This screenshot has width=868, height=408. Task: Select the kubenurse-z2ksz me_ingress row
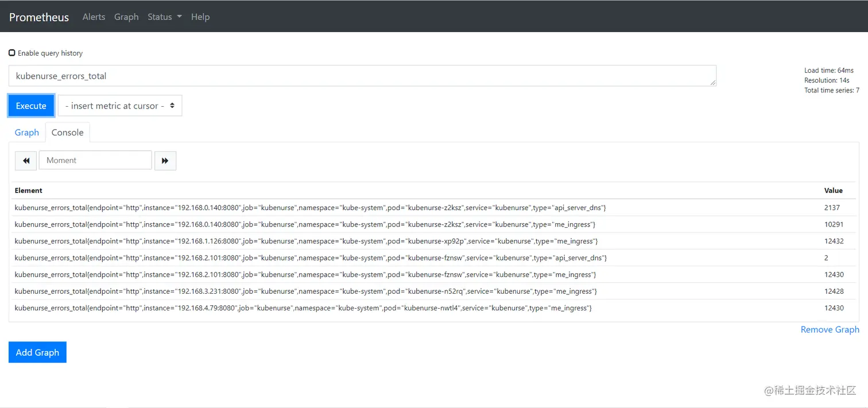(434, 224)
